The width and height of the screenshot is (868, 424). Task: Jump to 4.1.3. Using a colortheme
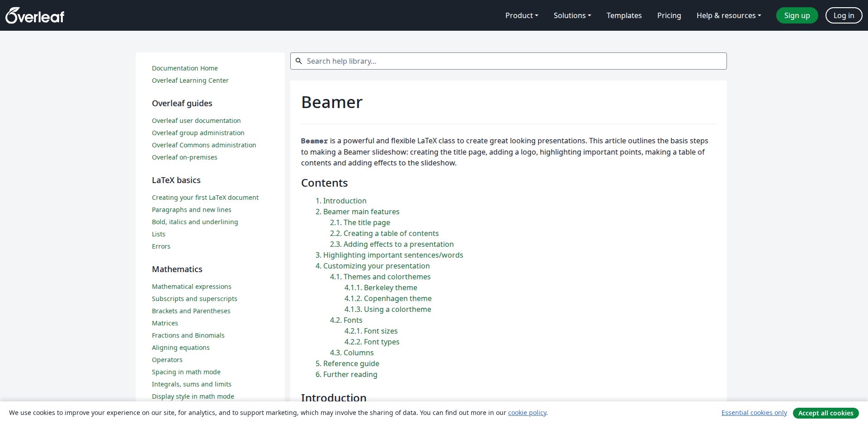pos(388,309)
